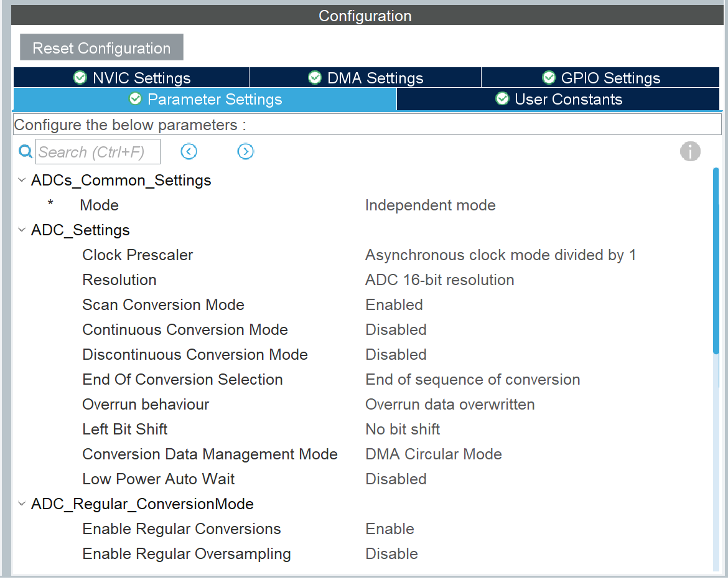Switch to the Parameter Settings tab
Image resolution: width=728 pixels, height=582 pixels.
[x=205, y=100]
